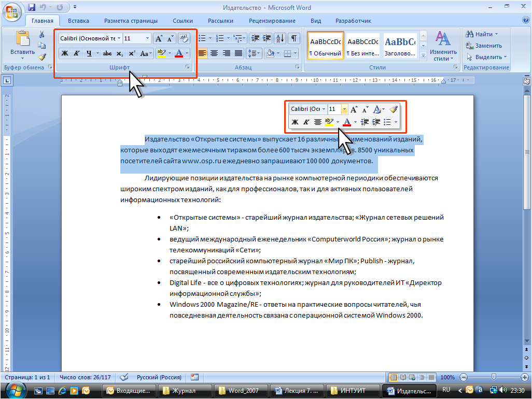Open Word help with the question mark
Screen dimensions: 532x399
point(526,20)
